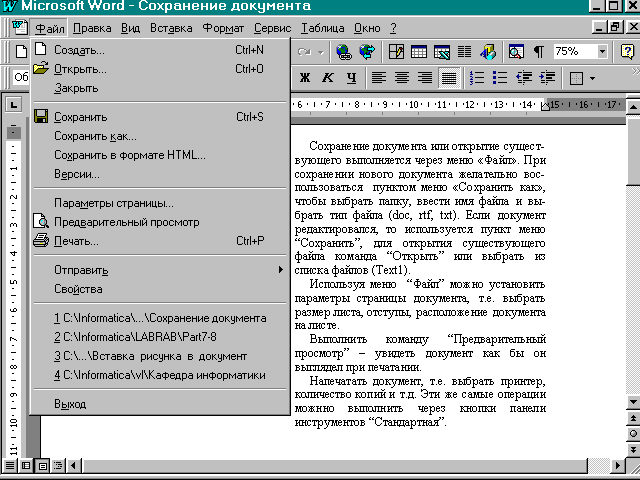The width and height of the screenshot is (640, 480).
Task: Click the Redo arrow icon
Action: (x=304, y=52)
